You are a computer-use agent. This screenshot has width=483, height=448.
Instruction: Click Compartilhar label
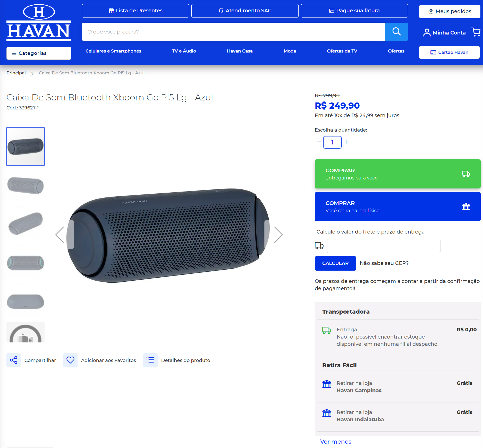pos(40,360)
